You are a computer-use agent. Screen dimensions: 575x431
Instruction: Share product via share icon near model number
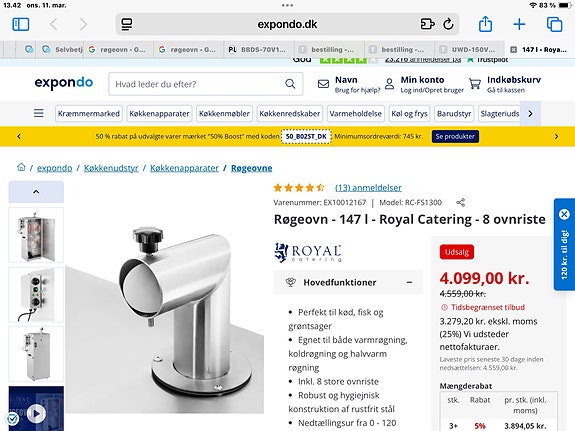(x=460, y=202)
